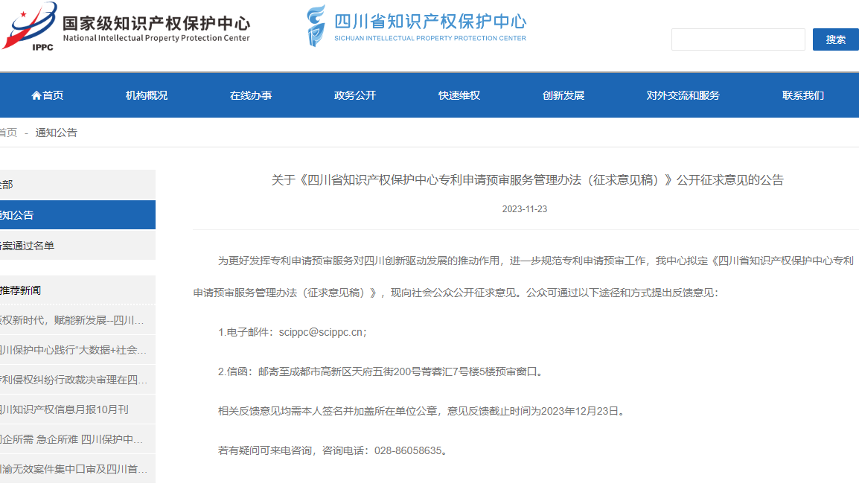Image resolution: width=859 pixels, height=504 pixels.
Task: Open the 机构概况 navigation menu
Action: [x=147, y=95]
